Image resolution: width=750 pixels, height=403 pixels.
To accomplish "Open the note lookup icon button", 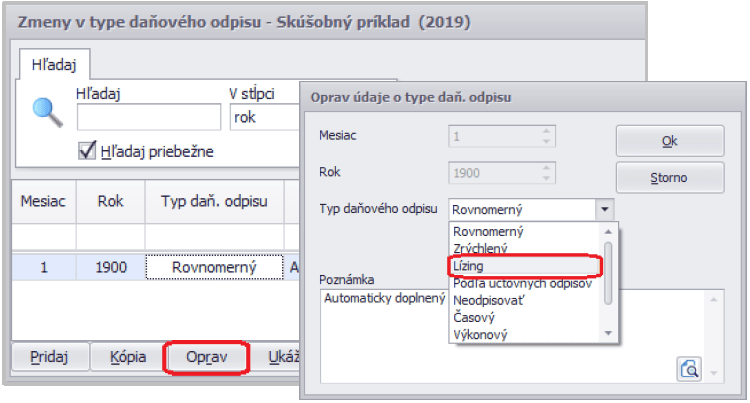I will [690, 369].
